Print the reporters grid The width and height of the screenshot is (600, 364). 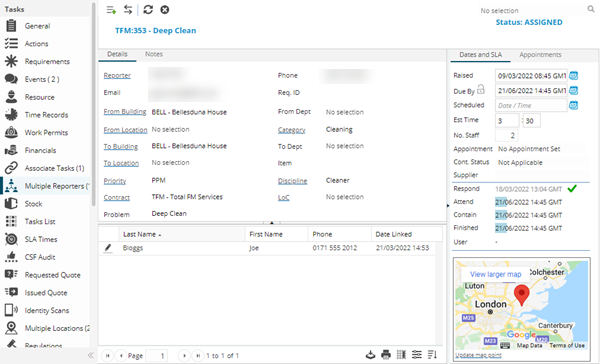(386, 355)
